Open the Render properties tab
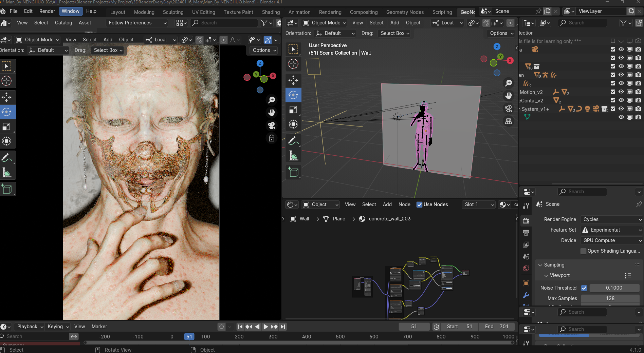The width and height of the screenshot is (644, 353). click(526, 221)
